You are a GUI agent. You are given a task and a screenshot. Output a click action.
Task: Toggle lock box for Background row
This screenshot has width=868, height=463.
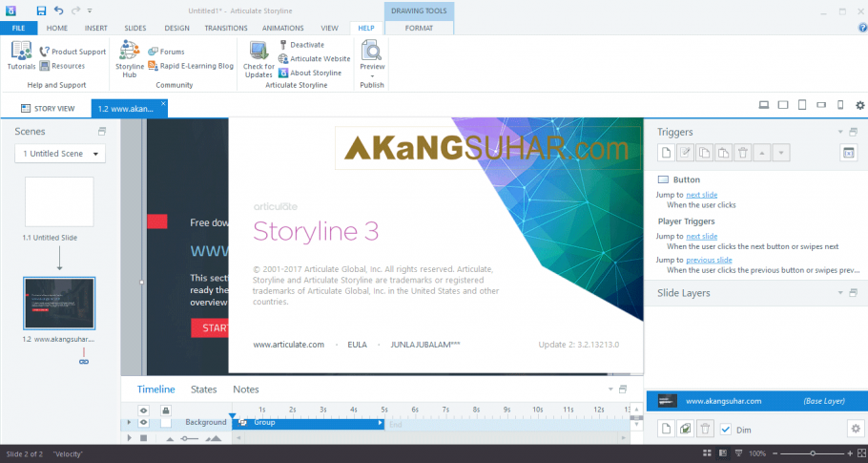tap(166, 423)
